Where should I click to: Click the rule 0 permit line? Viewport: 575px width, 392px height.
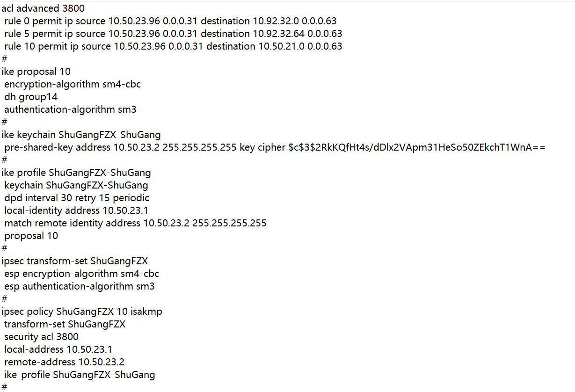coord(170,21)
